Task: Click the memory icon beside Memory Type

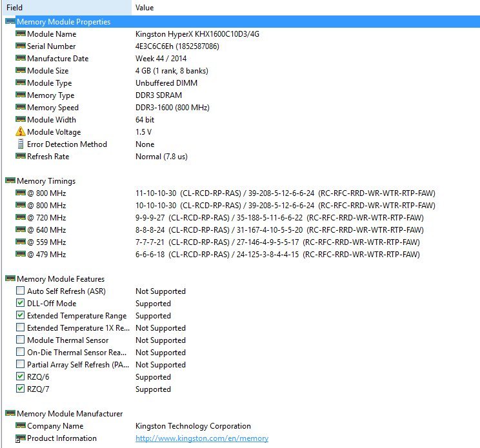Action: [21, 95]
